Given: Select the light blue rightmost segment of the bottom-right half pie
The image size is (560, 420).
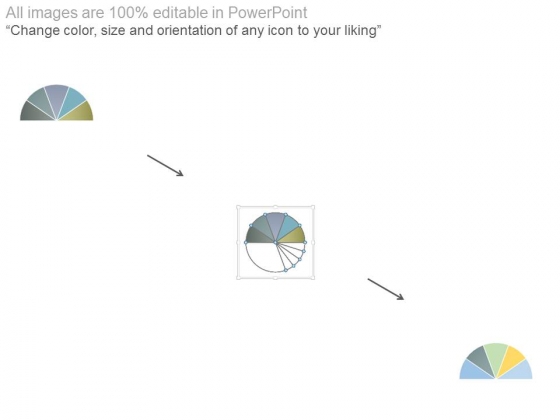Looking at the screenshot, I should (x=519, y=371).
